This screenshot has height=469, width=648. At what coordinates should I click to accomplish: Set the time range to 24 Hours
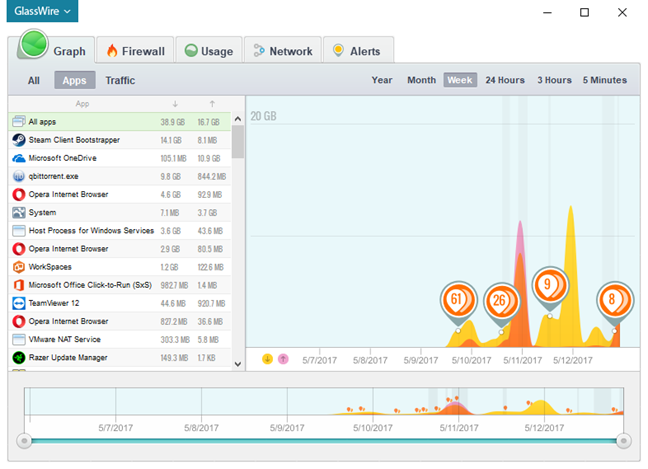click(505, 80)
